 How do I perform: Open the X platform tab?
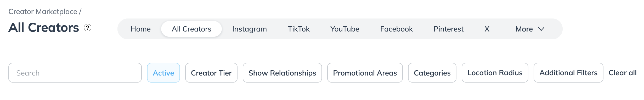487,29
